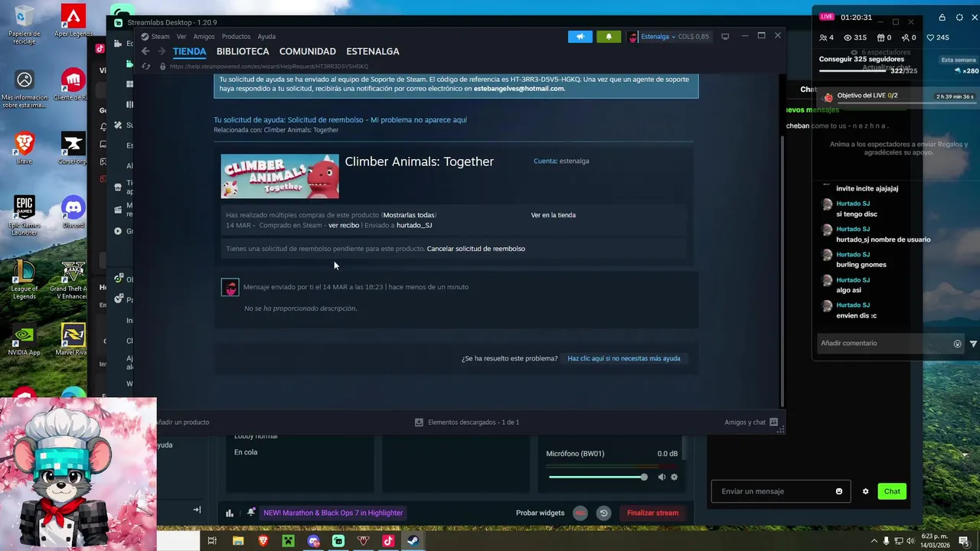Click the help.steampowered.com URL bar
This screenshot has height=551, width=980.
(269, 67)
